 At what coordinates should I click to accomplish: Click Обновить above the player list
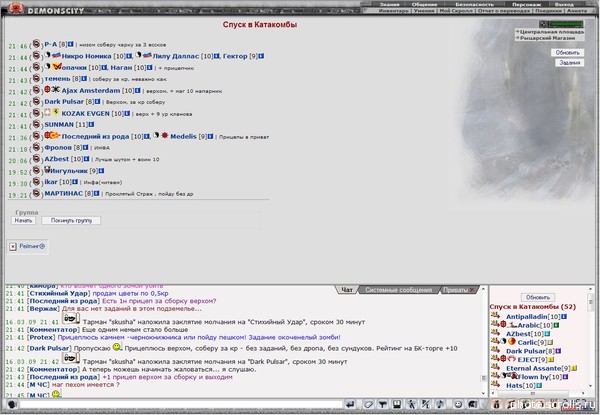[x=538, y=297]
